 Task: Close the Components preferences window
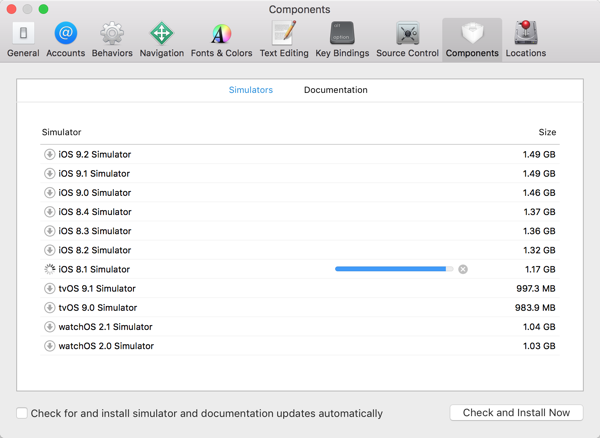(11, 9)
